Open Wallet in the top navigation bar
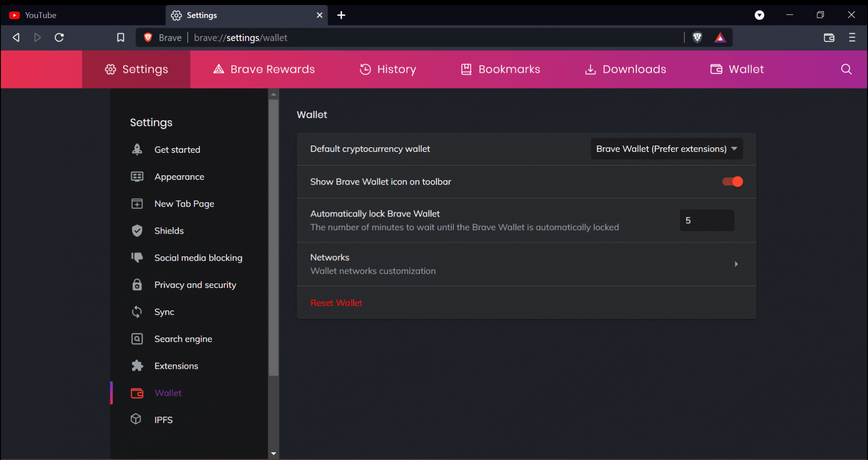This screenshot has height=460, width=868. coord(737,69)
